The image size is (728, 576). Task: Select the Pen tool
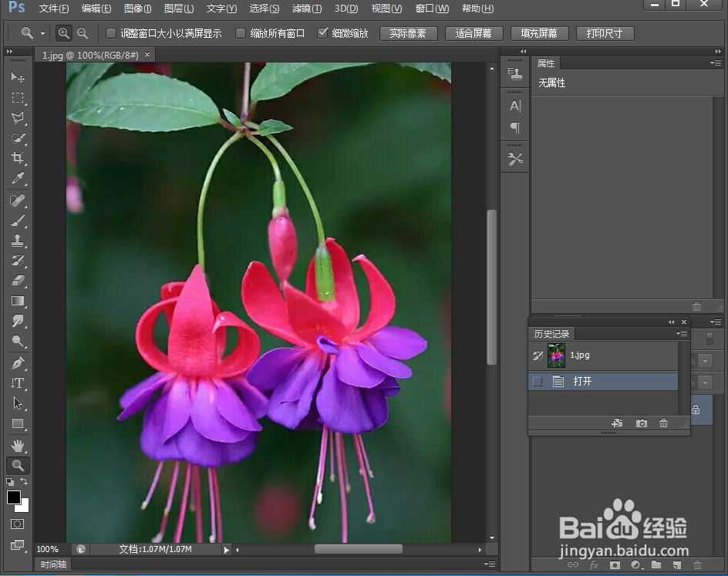point(18,363)
